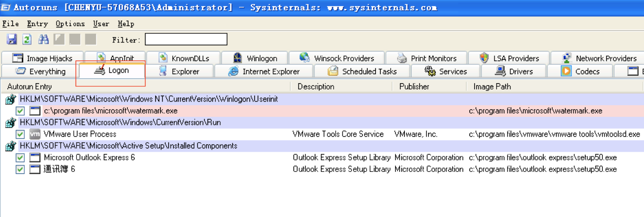Open the Options menu
The width and height of the screenshot is (644, 217).
click(70, 24)
